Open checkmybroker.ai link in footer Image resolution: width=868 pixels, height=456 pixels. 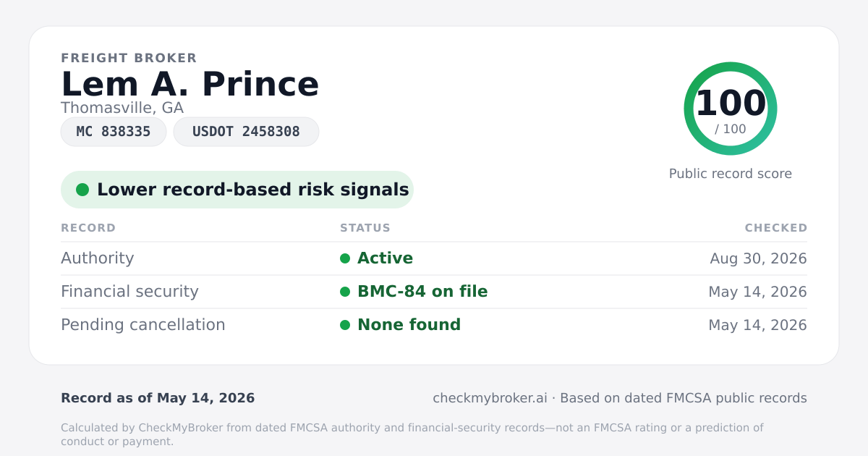(490, 398)
